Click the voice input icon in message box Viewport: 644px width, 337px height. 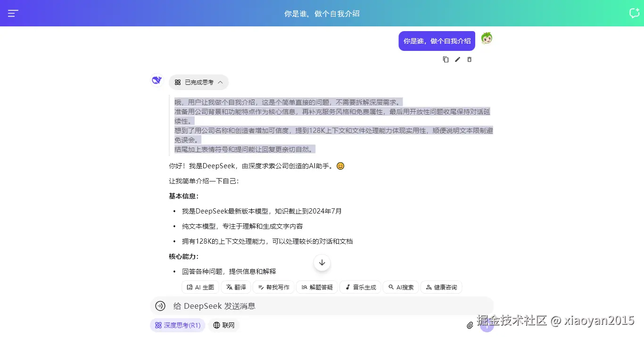pyautogui.click(x=160, y=306)
